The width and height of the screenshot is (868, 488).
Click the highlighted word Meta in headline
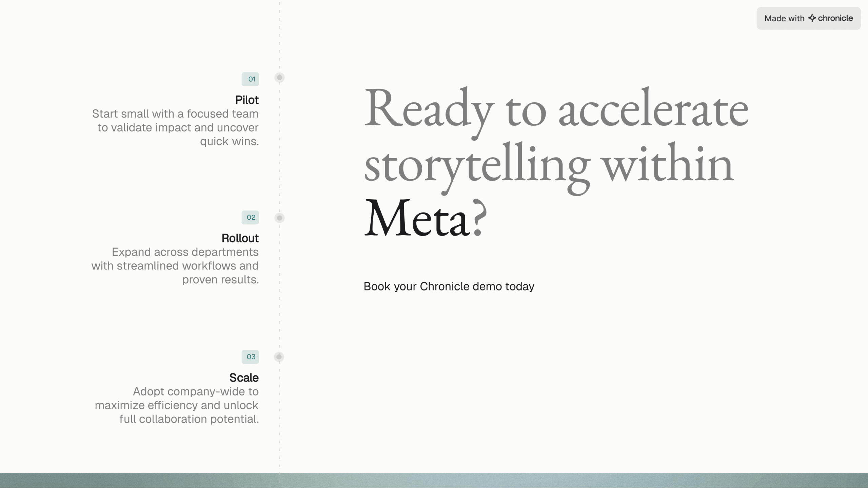(416, 219)
